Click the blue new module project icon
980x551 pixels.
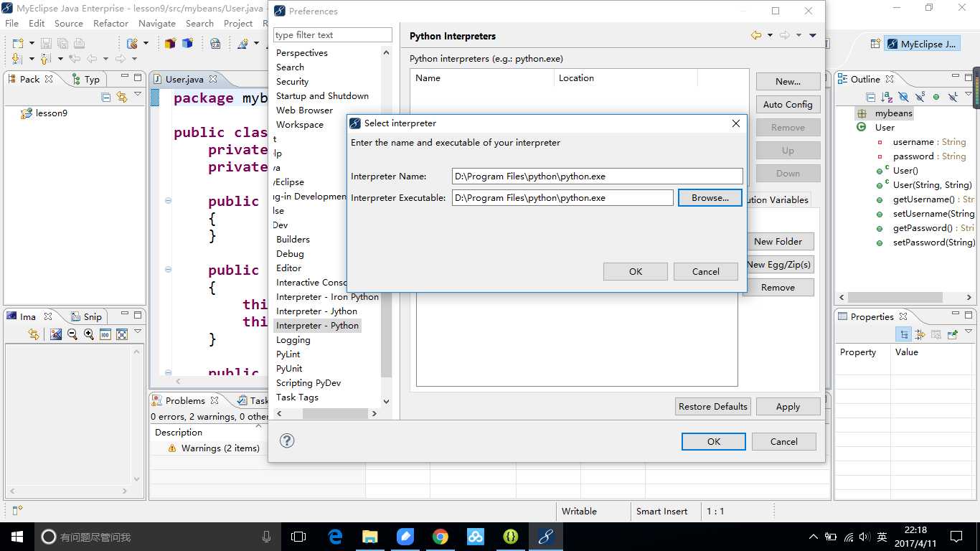click(x=187, y=44)
